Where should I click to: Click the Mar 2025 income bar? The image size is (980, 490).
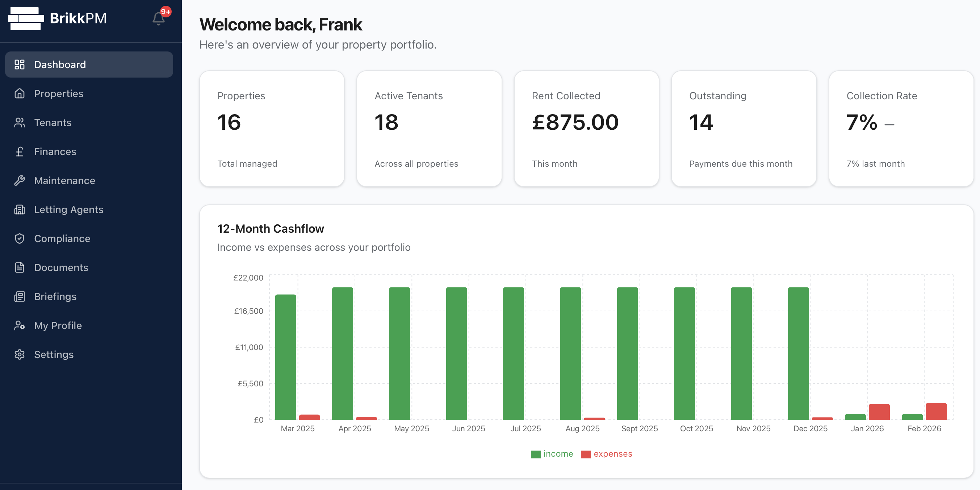[285, 357]
